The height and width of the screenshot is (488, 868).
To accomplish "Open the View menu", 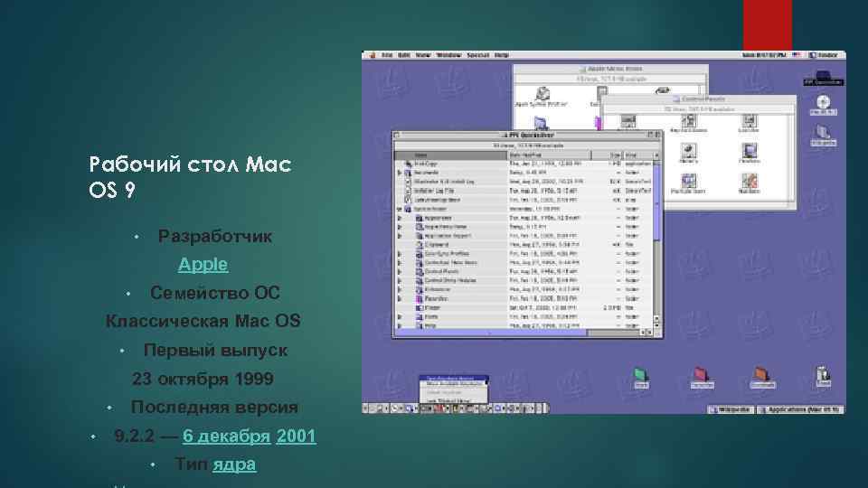I will 423,55.
